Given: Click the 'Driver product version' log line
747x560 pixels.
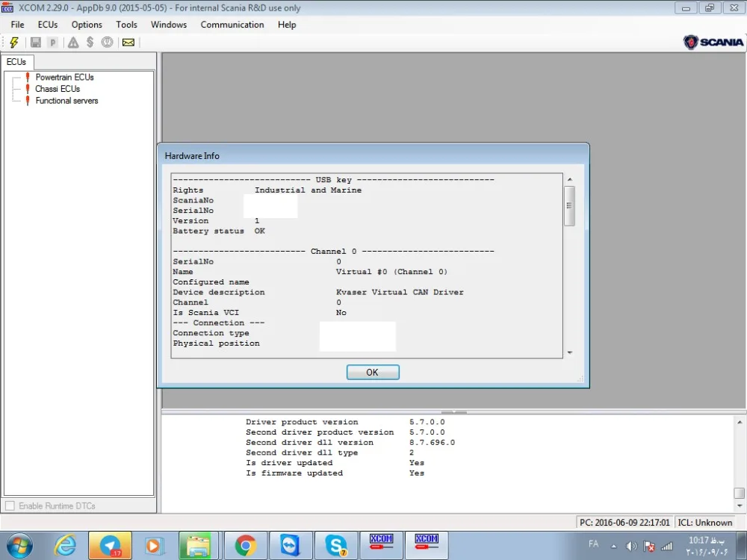Looking at the screenshot, I should pyautogui.click(x=345, y=422).
